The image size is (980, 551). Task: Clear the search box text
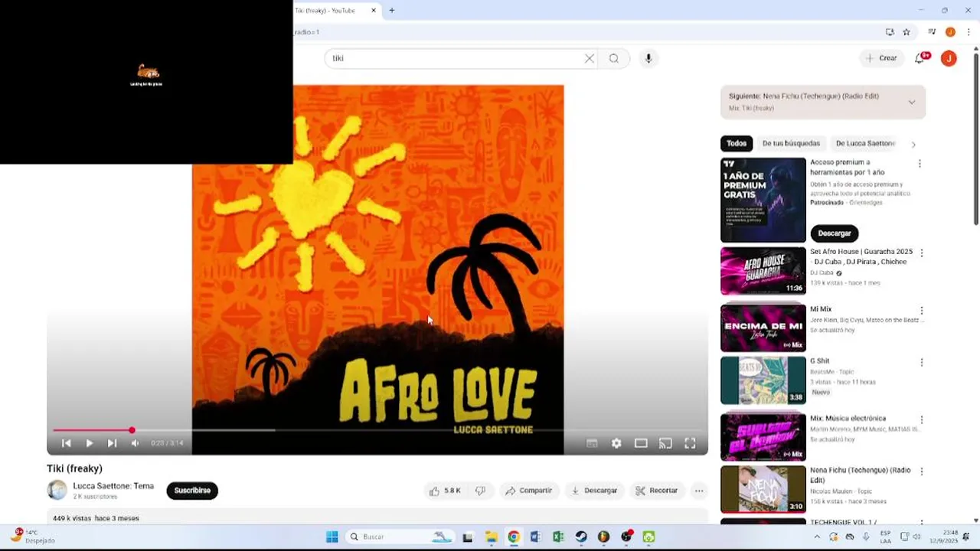(x=590, y=58)
